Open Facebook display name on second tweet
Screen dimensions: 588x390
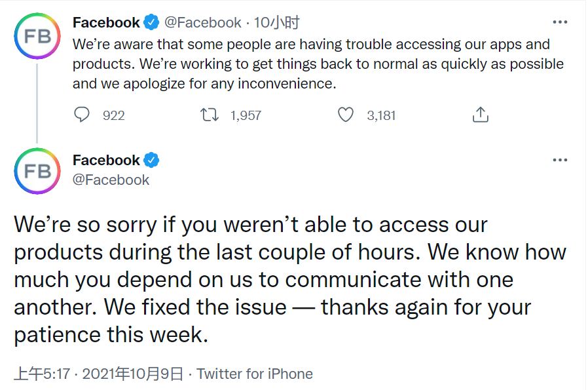point(106,161)
